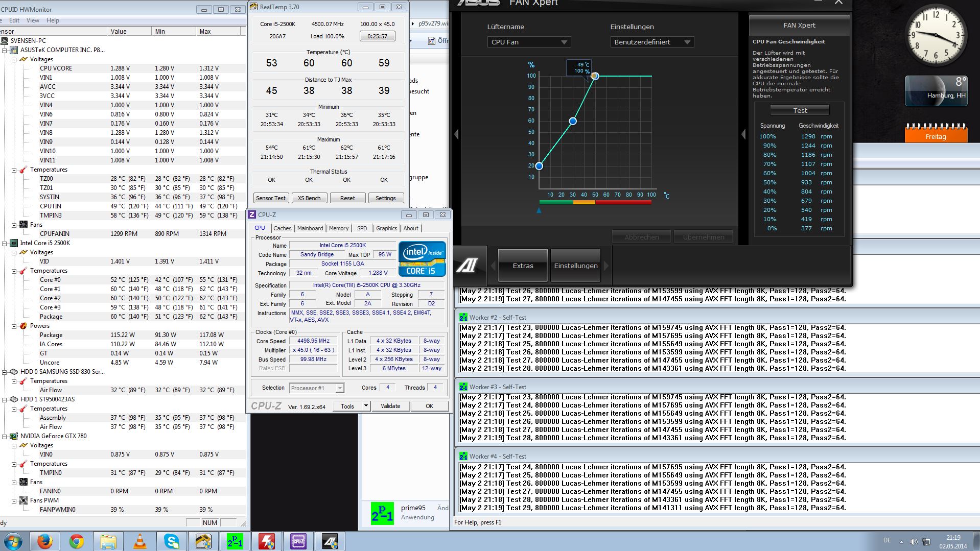This screenshot has width=980, height=551.
Task: Select the CPUFANIN row in HWMonitor
Action: (x=123, y=234)
